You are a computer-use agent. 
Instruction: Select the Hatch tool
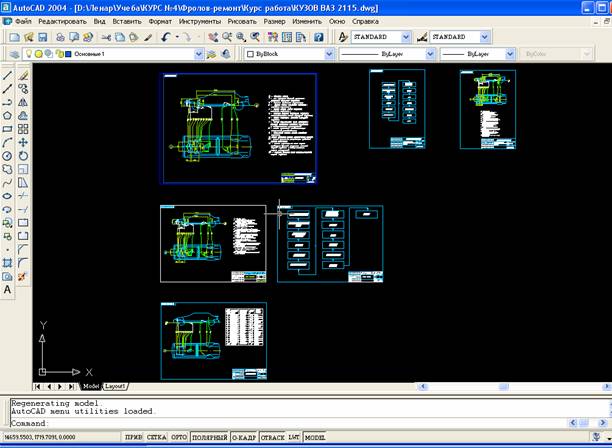point(7,263)
